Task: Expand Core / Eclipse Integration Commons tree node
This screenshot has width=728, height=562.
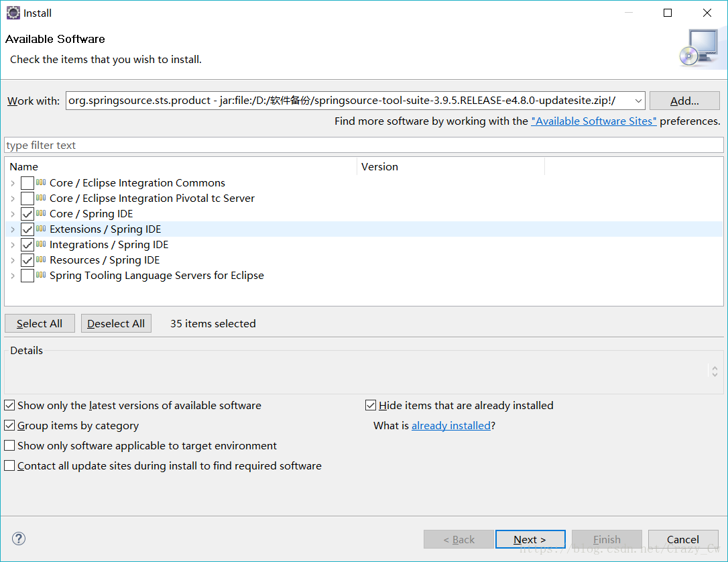Action: (x=13, y=183)
